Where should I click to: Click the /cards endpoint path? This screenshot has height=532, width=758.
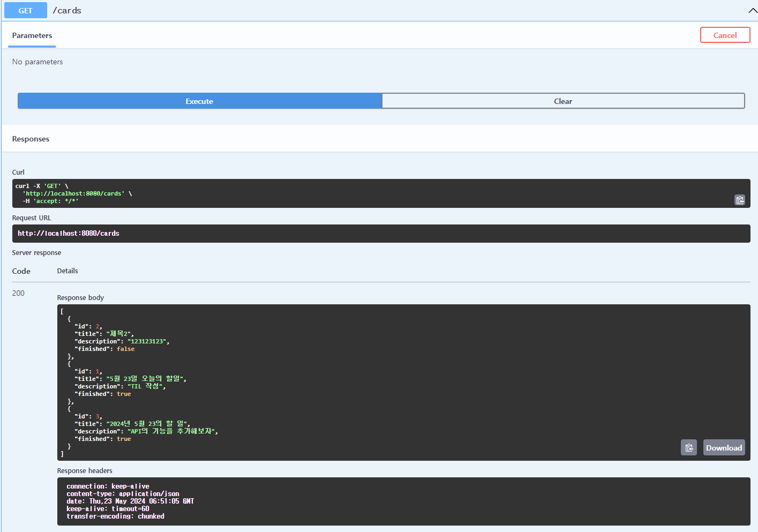tap(67, 11)
